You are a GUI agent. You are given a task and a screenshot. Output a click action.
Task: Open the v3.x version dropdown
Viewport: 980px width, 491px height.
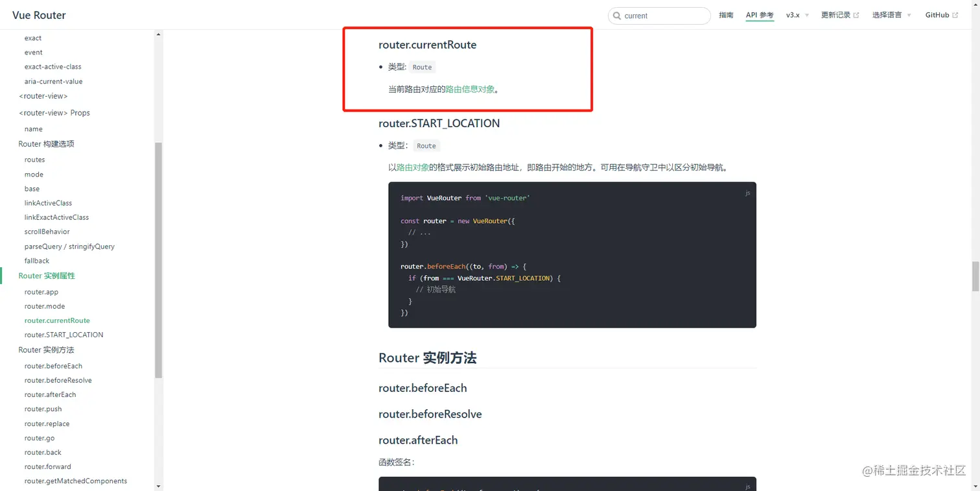[797, 15]
